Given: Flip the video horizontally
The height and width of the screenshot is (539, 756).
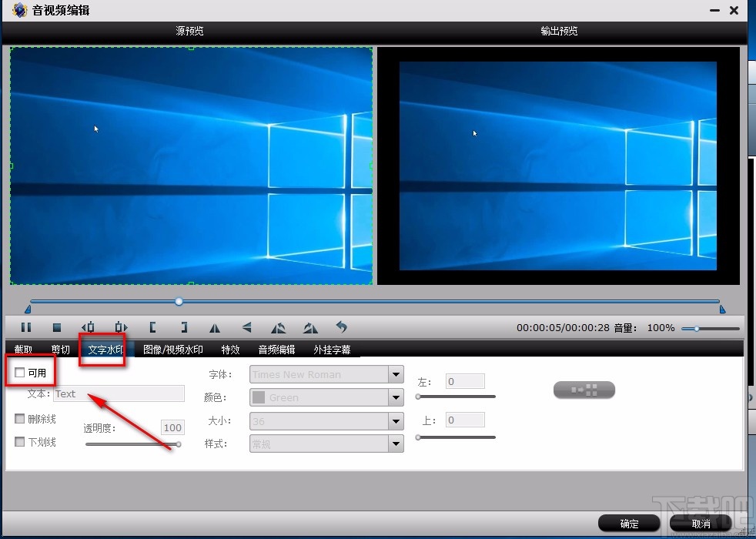Looking at the screenshot, I should [x=215, y=328].
